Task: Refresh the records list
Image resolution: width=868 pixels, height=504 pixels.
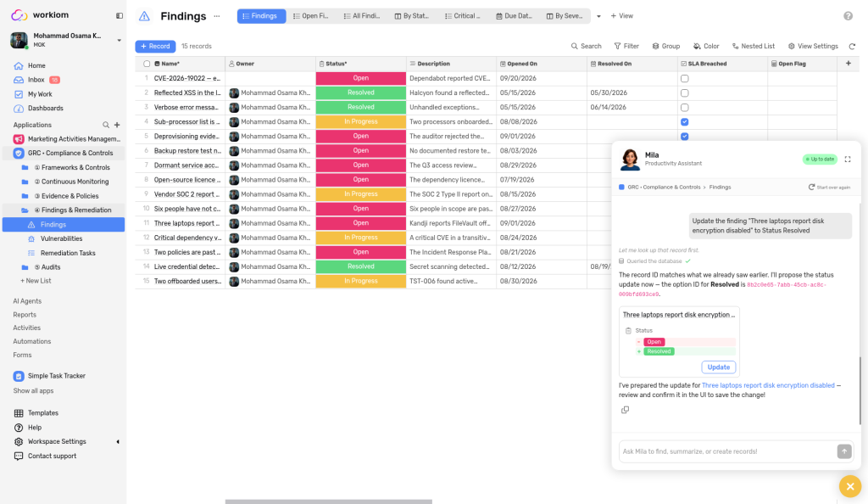Action: 852,47
